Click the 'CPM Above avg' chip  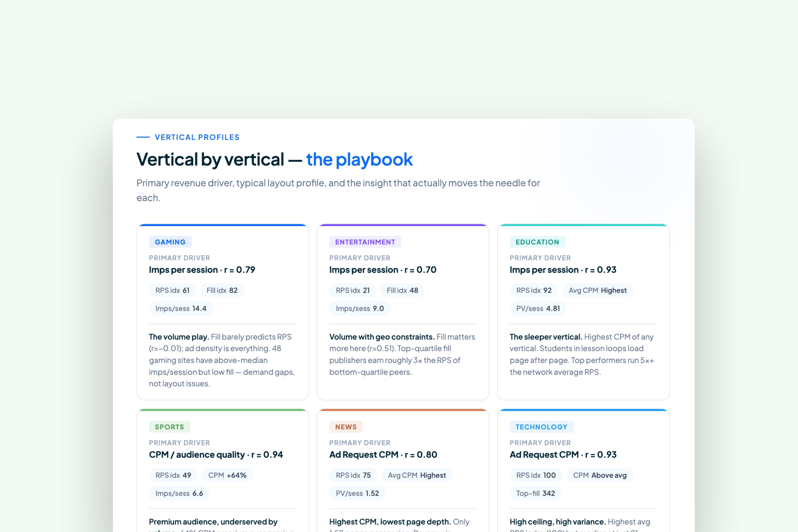tap(600, 475)
